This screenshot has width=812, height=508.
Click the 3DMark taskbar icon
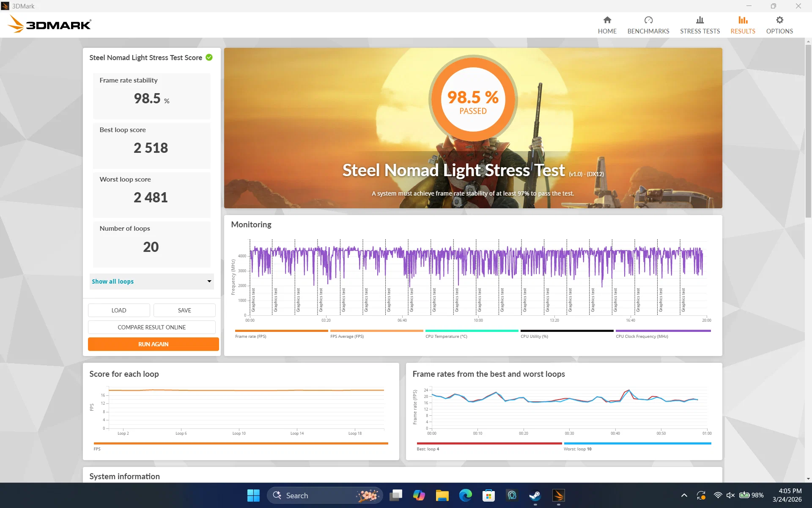point(558,495)
